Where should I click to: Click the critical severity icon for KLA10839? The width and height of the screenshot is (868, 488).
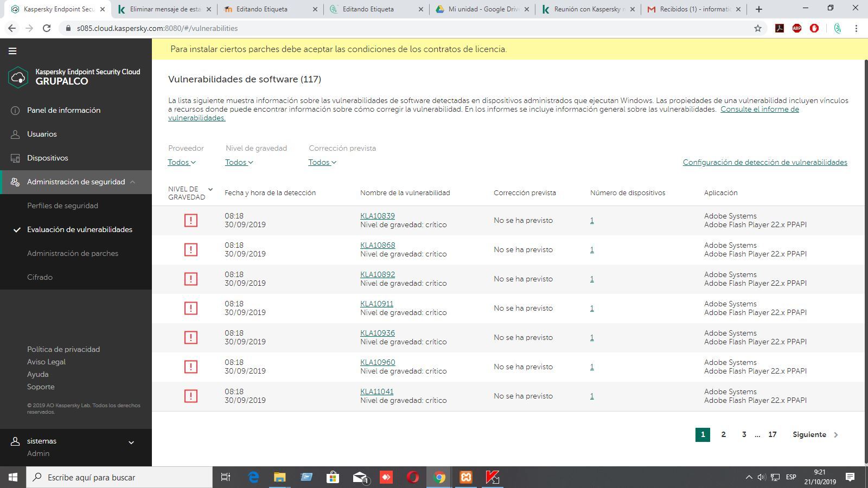[x=190, y=220]
